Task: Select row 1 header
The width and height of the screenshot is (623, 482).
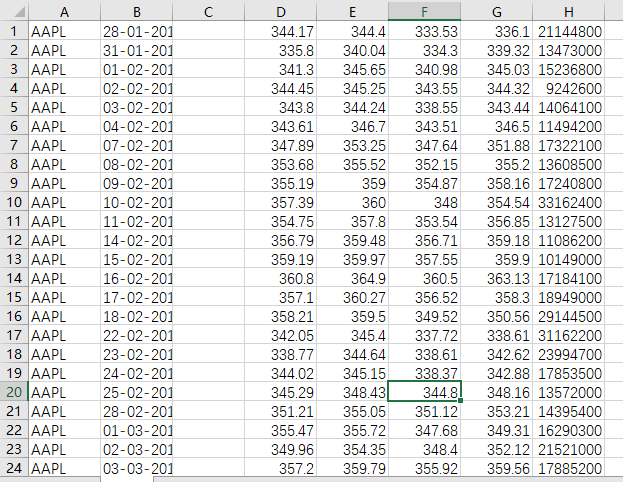Action: pos(14,31)
